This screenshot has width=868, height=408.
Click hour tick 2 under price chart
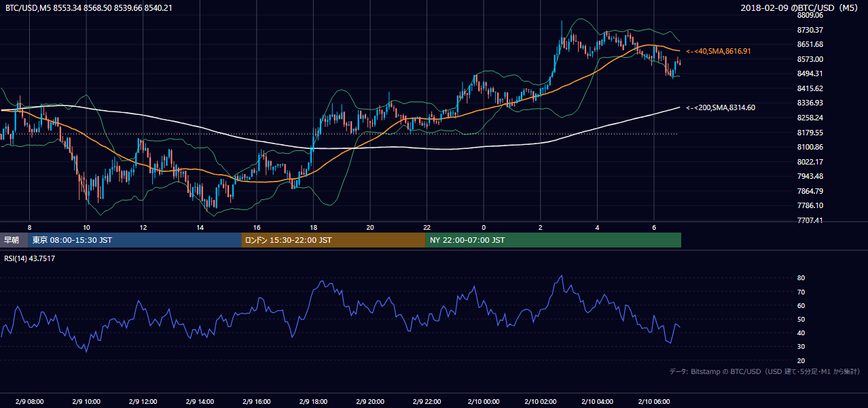[540, 227]
